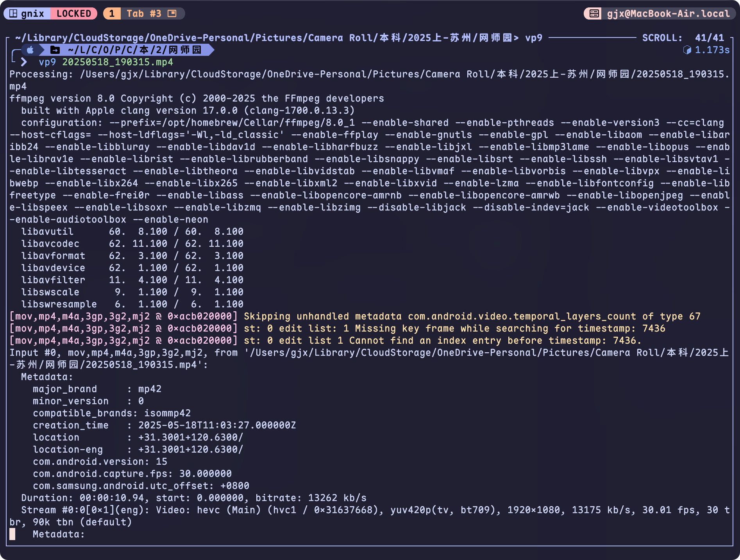Click the server icon before gjx@MacBook-Air.local
The height and width of the screenshot is (560, 740).
pos(594,14)
